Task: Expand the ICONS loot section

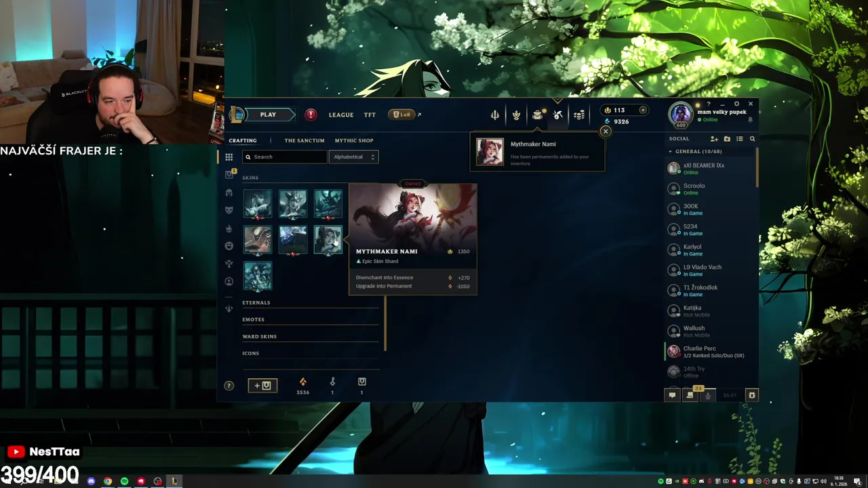Action: point(311,353)
